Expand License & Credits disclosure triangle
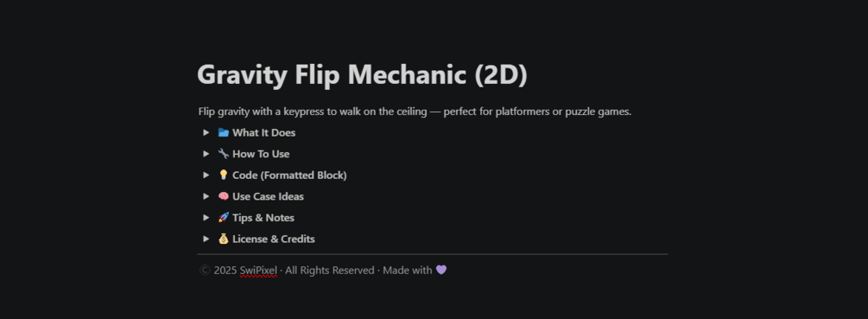Image resolution: width=868 pixels, height=319 pixels. point(206,239)
